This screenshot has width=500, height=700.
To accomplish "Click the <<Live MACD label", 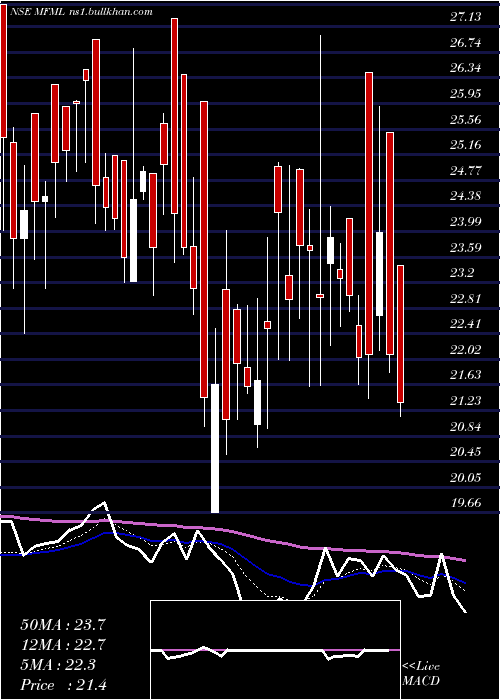I will [x=421, y=674].
